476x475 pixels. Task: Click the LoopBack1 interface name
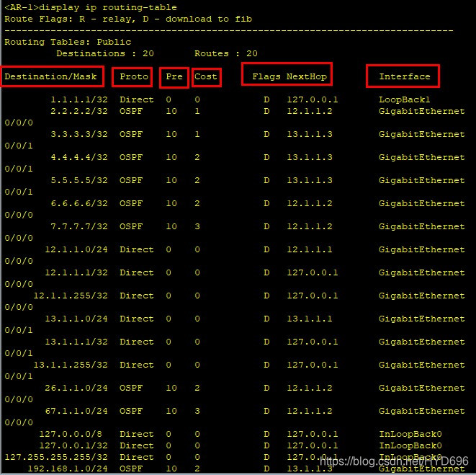tap(405, 99)
